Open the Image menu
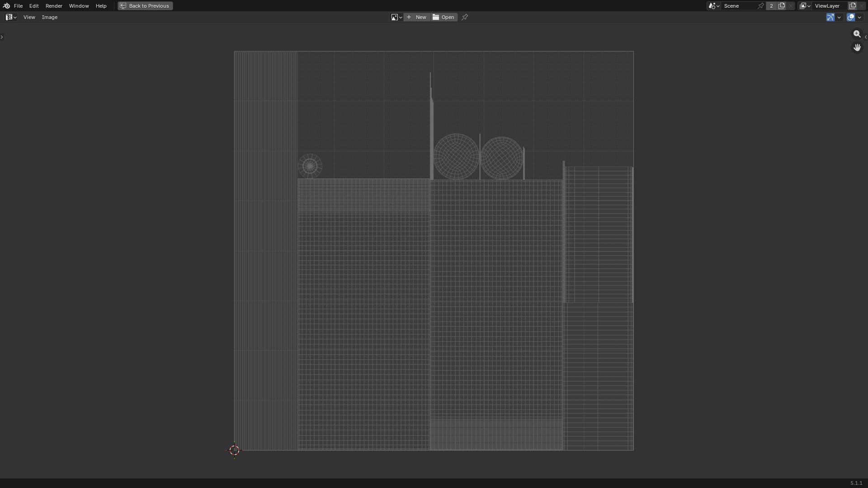This screenshot has width=868, height=488. click(x=50, y=17)
